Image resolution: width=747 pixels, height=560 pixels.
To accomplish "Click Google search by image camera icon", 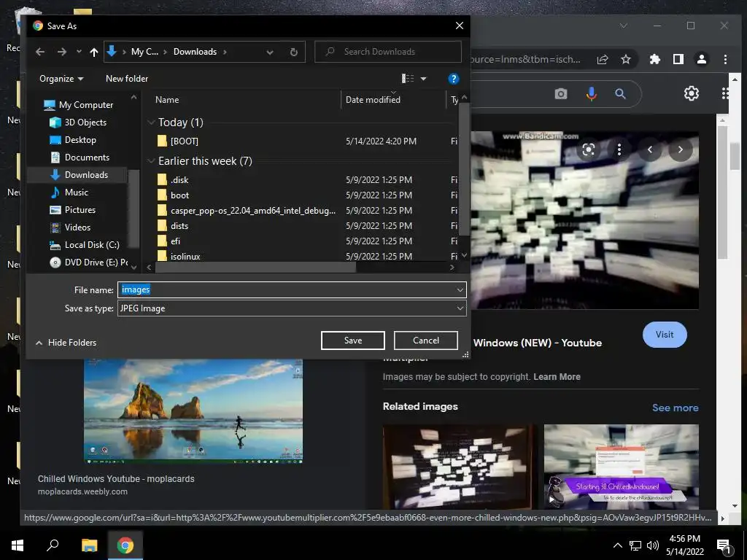I will point(561,94).
